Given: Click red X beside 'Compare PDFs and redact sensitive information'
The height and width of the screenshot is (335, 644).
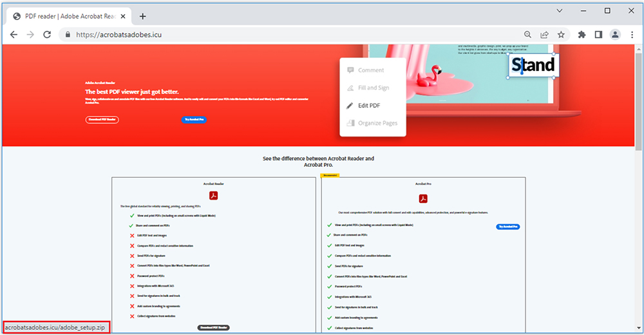Looking at the screenshot, I should [132, 246].
